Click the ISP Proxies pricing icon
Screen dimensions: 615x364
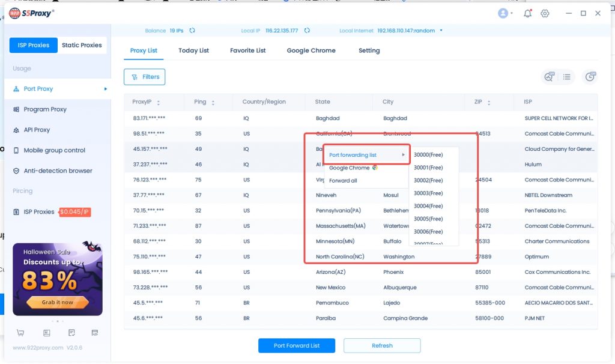16,212
